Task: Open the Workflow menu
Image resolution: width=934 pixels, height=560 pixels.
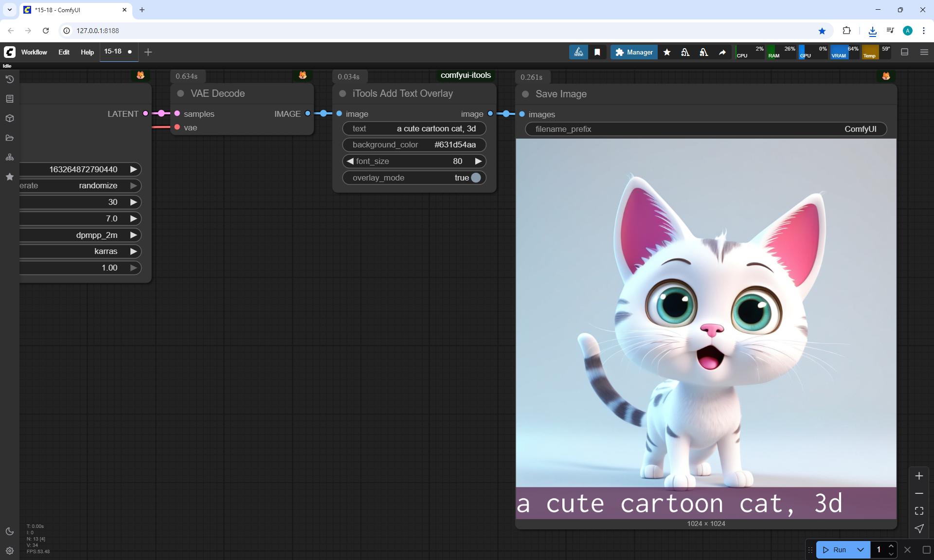Action: coord(34,52)
